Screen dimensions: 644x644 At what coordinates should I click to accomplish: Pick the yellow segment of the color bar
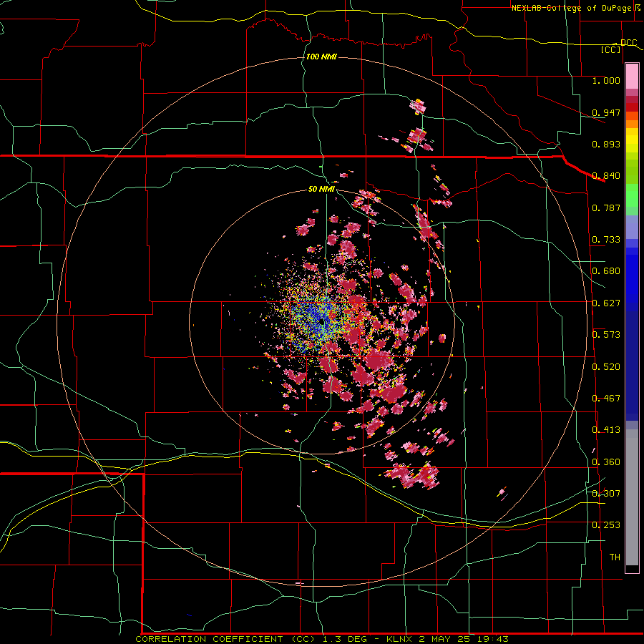632,143
